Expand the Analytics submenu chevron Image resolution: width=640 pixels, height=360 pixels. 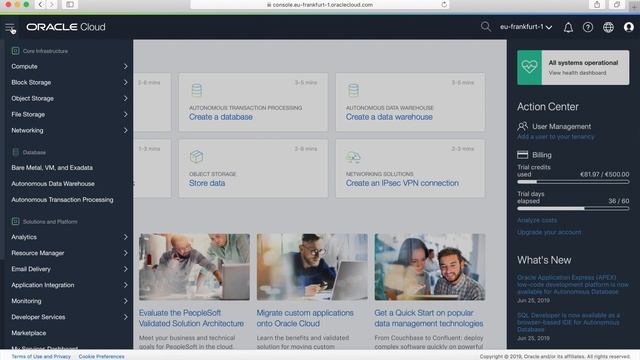125,237
